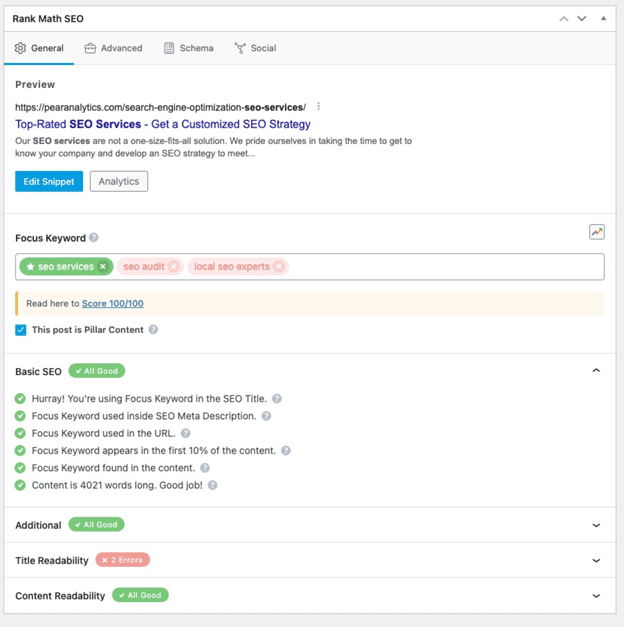
Task: Remove the 'seo audit' keyword tag
Action: pos(173,267)
